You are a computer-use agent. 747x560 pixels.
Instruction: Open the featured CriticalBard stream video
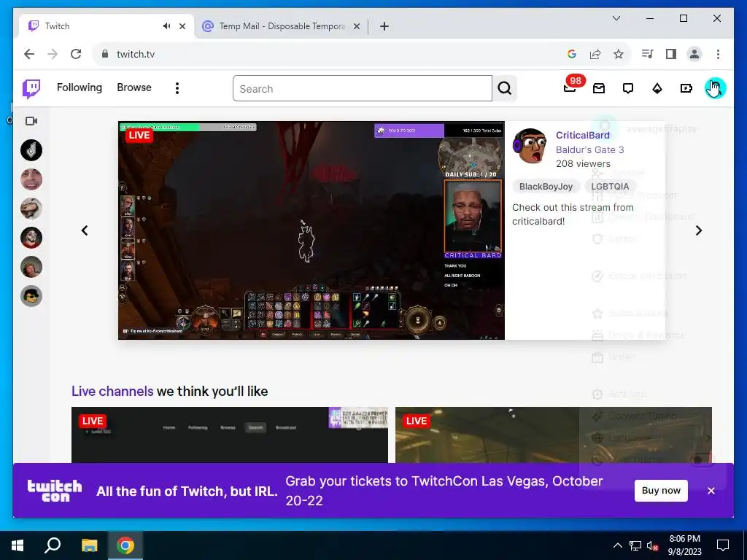coord(311,230)
